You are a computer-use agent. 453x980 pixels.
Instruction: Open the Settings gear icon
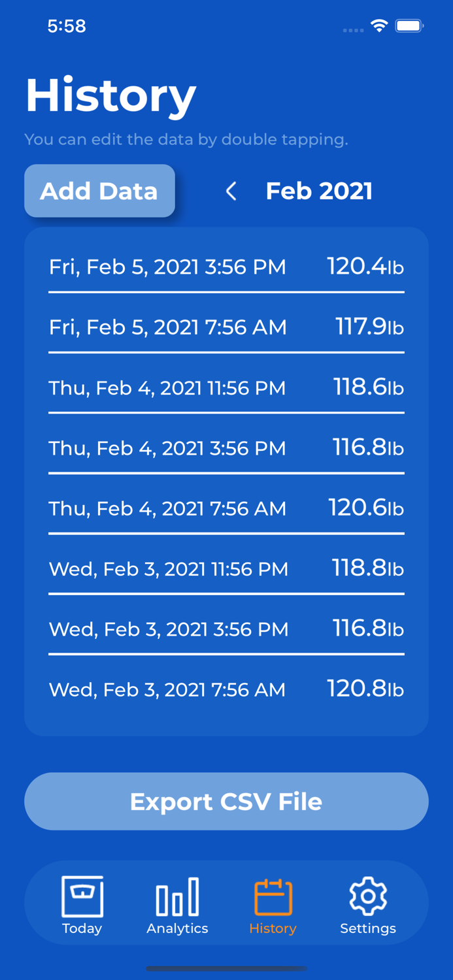368,896
